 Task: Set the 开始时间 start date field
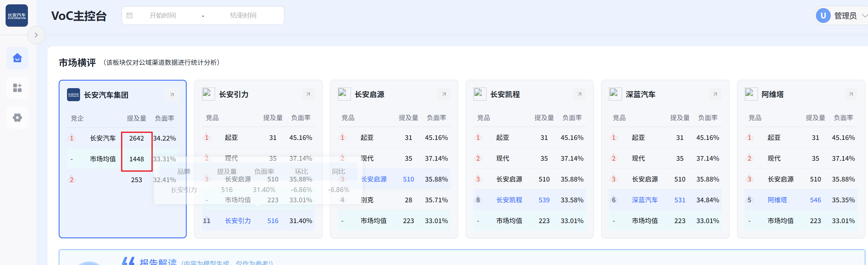tap(163, 16)
